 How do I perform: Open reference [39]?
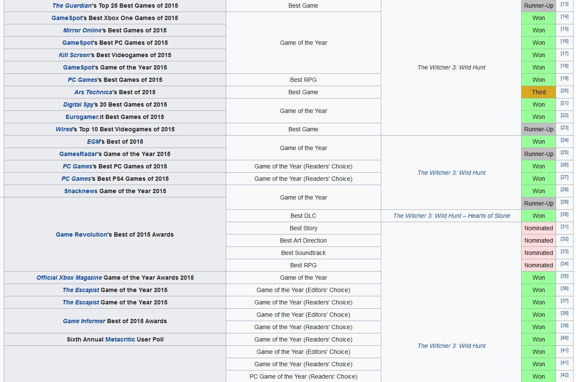[565, 326]
